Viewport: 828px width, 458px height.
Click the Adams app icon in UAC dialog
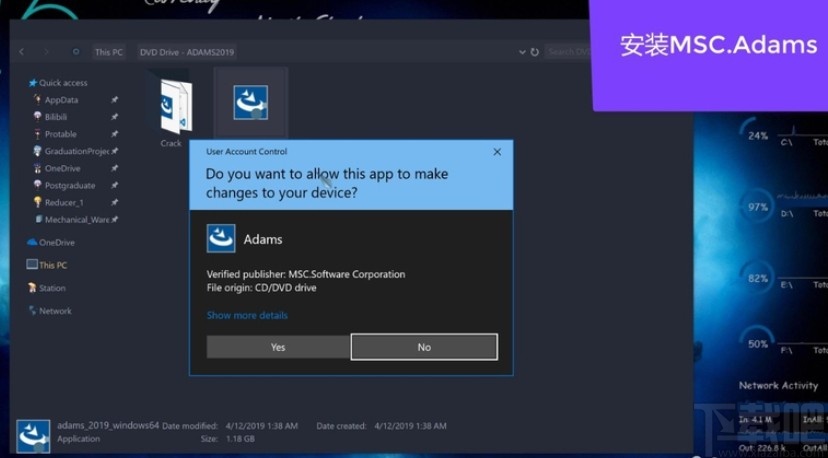click(221, 239)
